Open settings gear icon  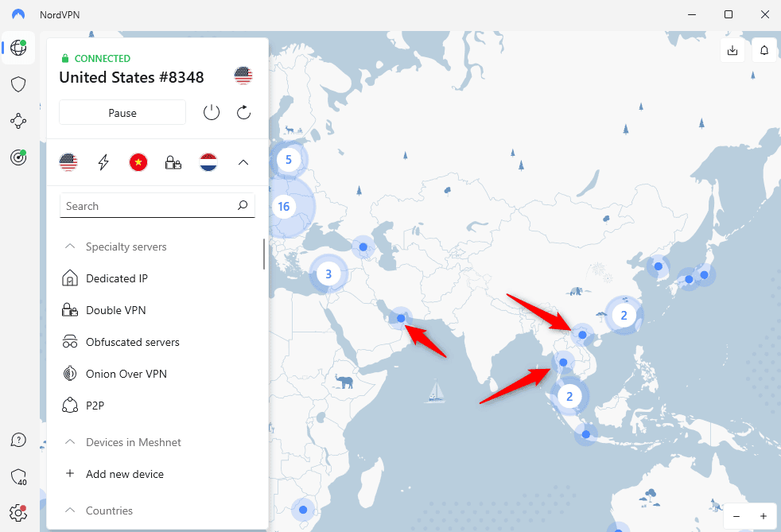(18, 512)
